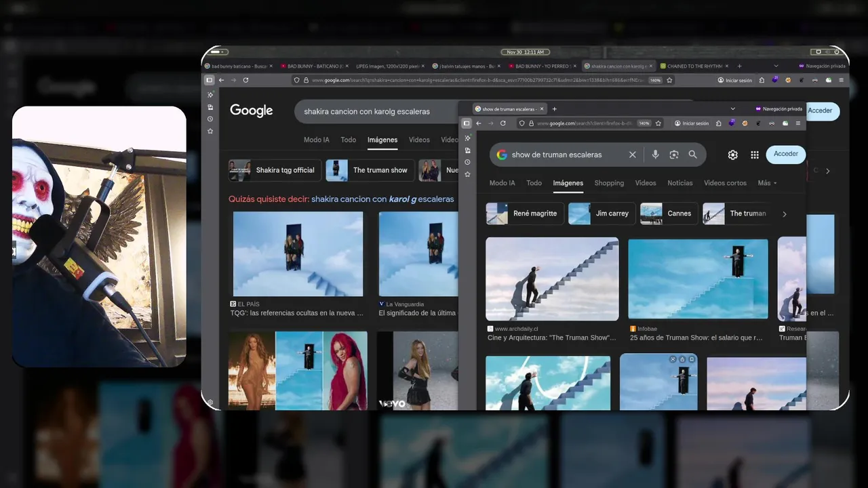This screenshot has height=488, width=868.
Task: Select the René magritte suggestion chip
Action: [526, 213]
